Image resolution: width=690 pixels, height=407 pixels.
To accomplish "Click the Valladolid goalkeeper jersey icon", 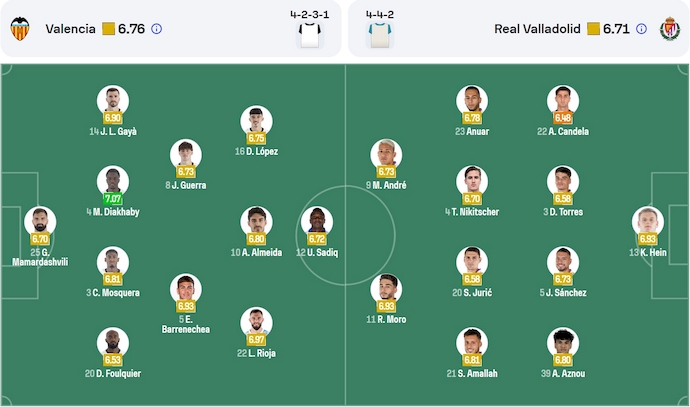I will point(379,34).
